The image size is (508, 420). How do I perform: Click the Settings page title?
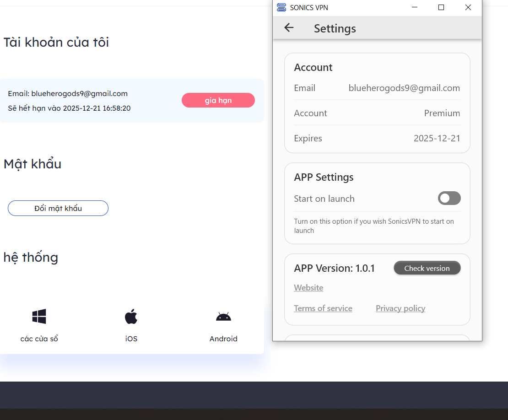(x=335, y=28)
